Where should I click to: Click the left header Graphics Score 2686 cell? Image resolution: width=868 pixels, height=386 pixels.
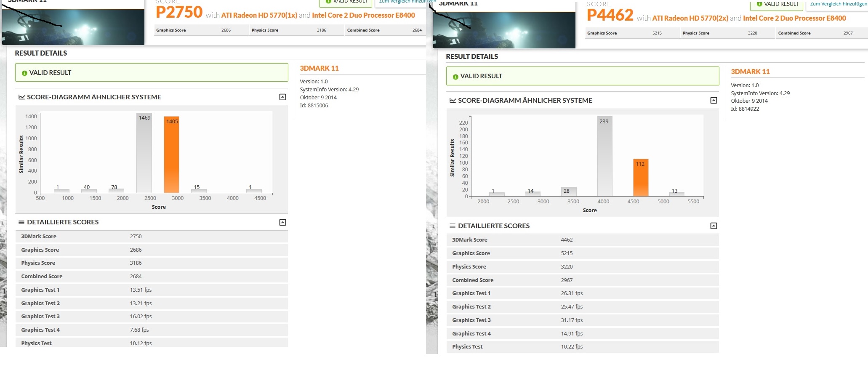(201, 30)
